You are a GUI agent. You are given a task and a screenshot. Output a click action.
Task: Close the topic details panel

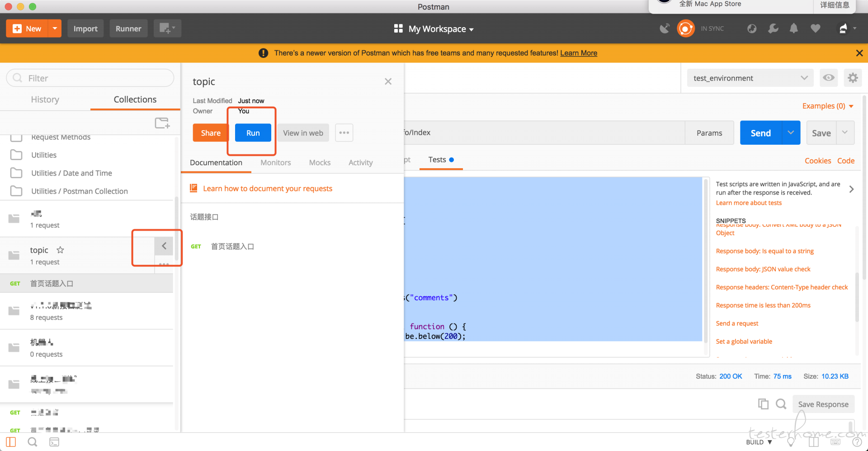pos(388,81)
